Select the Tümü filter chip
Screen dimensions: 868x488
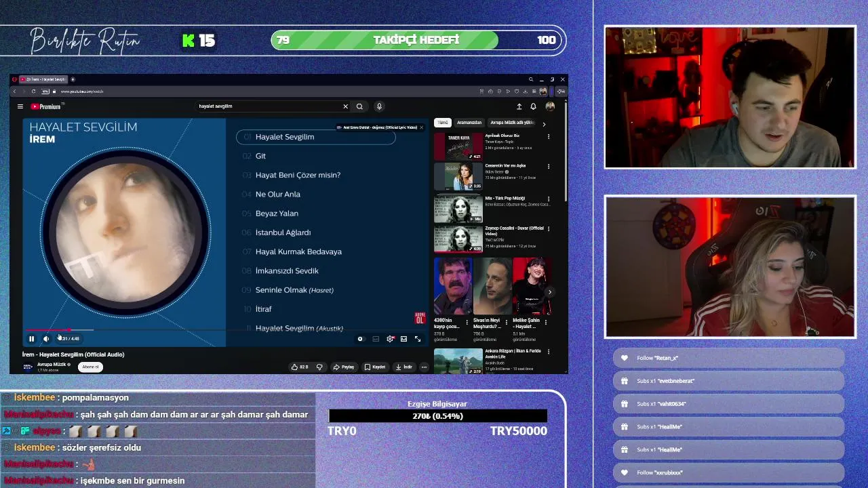pyautogui.click(x=443, y=123)
